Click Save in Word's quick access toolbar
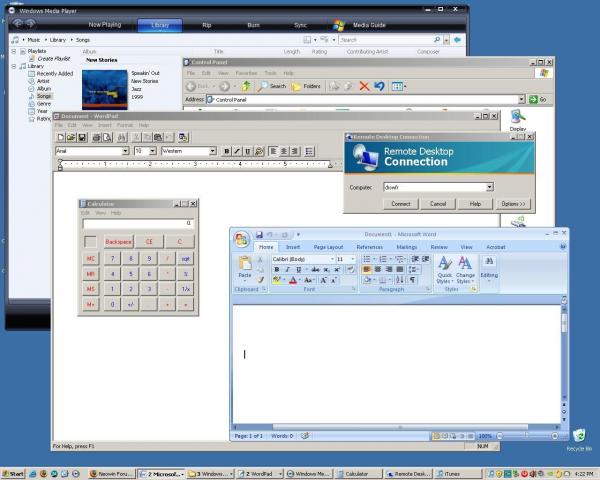The height and width of the screenshot is (480, 600). coord(259,235)
